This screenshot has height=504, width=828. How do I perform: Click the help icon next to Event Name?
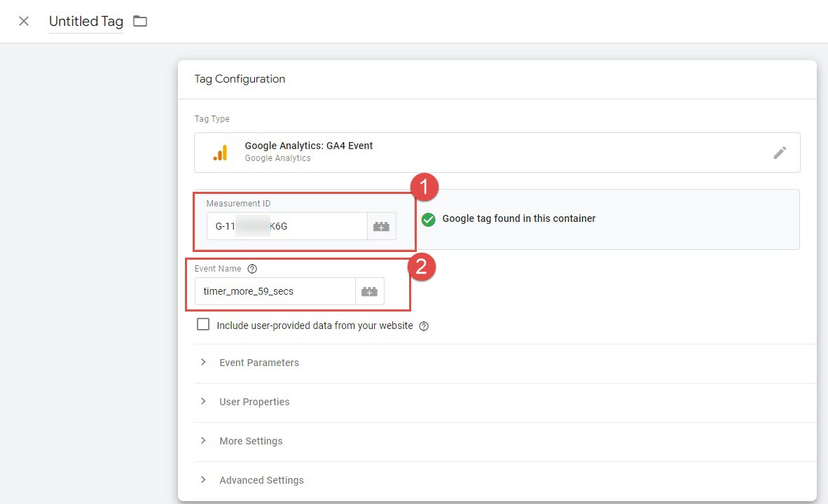253,269
